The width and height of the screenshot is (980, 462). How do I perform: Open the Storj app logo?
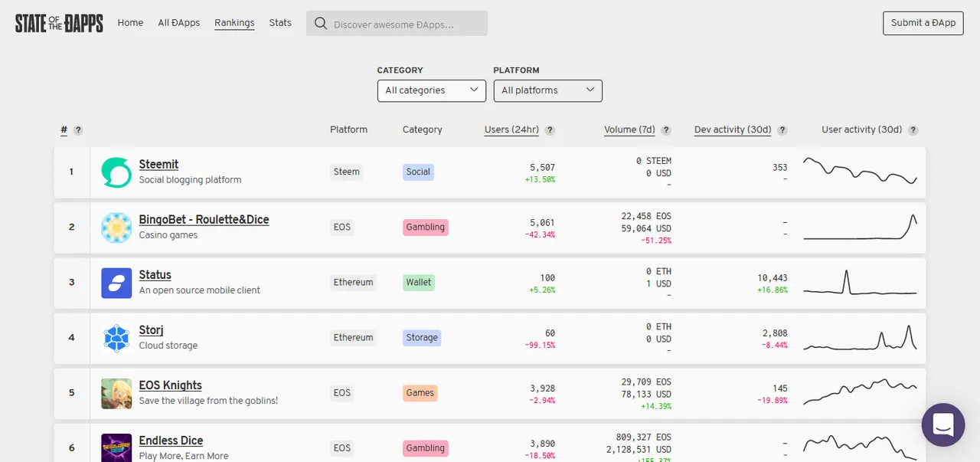pos(116,338)
